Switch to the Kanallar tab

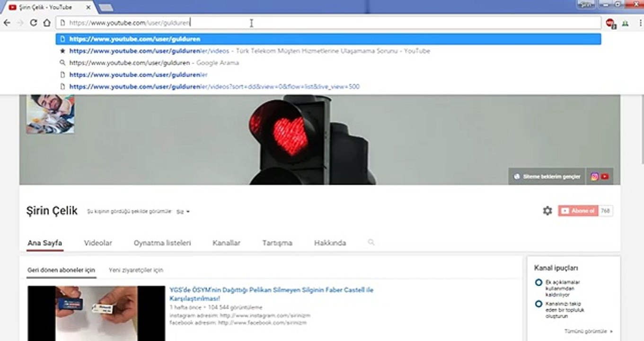(x=227, y=243)
